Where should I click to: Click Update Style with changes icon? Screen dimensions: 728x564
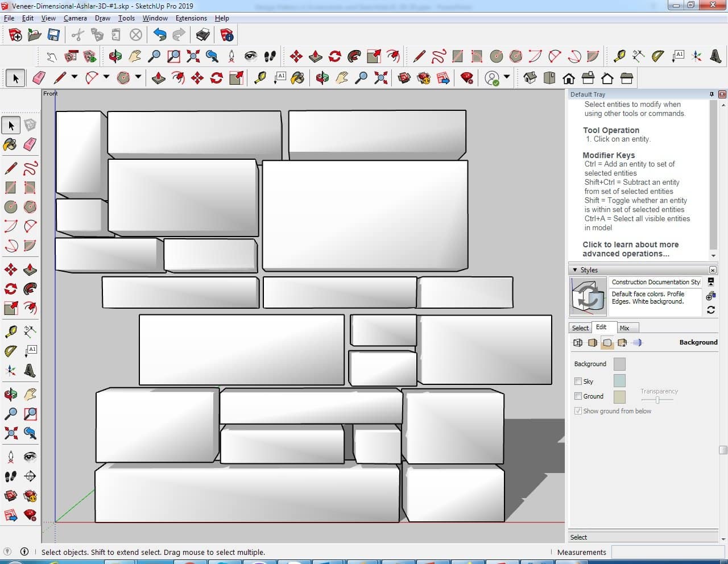[711, 310]
